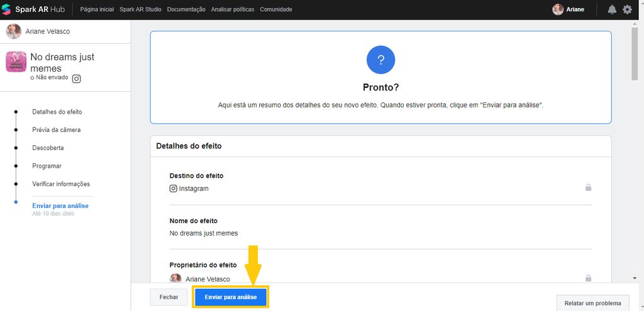Click the blue question mark icon
644x311 pixels.
(380, 60)
